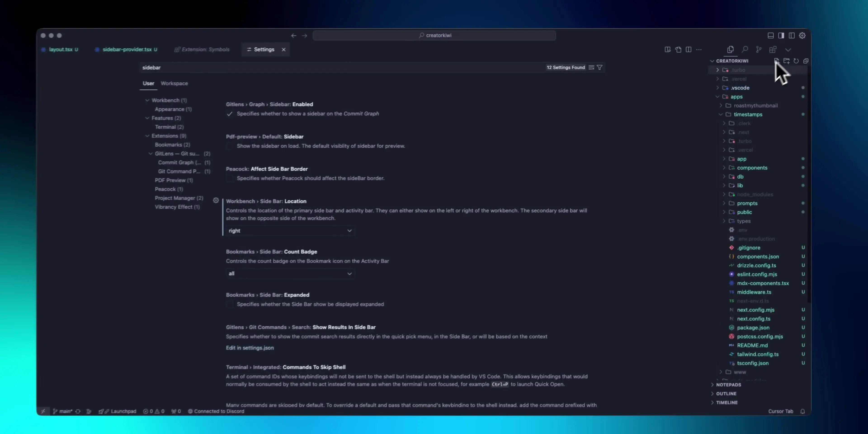
Task: Click the remote connection status bar icon
Action: 43,411
